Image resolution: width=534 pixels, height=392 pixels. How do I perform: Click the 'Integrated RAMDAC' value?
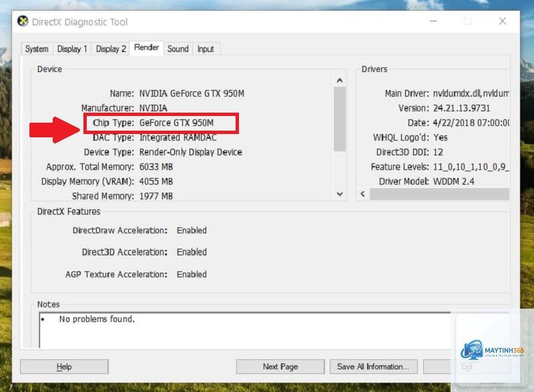pyautogui.click(x=178, y=137)
